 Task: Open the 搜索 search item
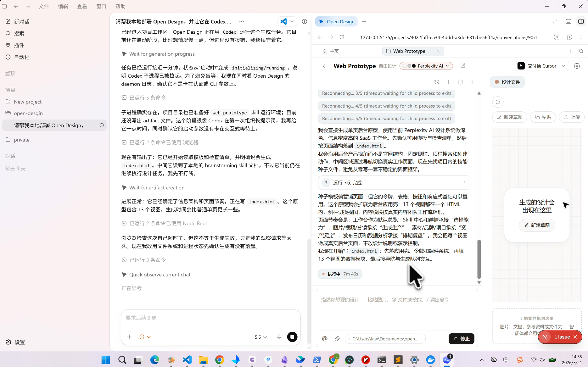(15, 33)
